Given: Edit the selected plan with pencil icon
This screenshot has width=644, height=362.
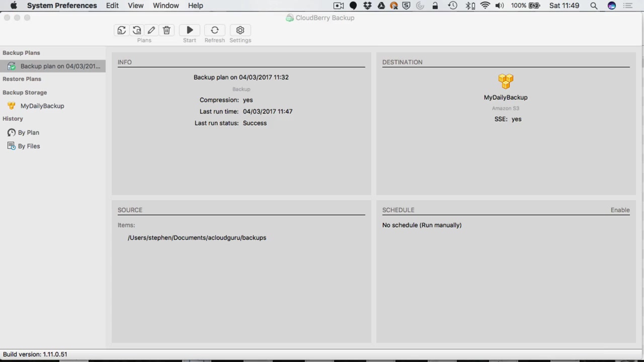Looking at the screenshot, I should pyautogui.click(x=151, y=30).
